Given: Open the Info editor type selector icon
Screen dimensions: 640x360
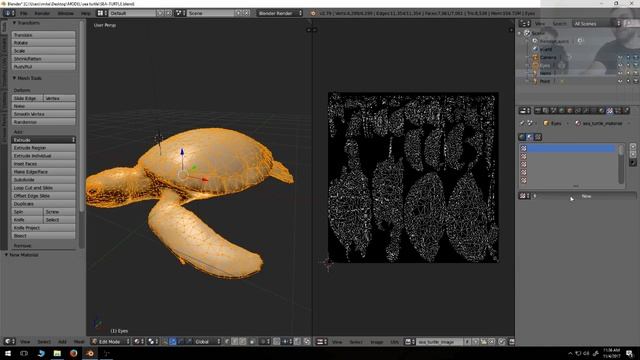Looking at the screenshot, I should pos(9,13).
